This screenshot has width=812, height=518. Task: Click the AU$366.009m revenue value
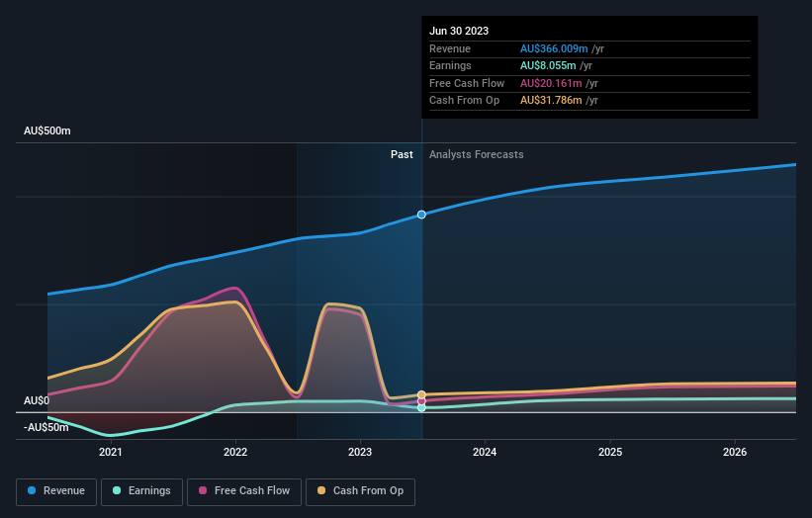[x=554, y=48]
